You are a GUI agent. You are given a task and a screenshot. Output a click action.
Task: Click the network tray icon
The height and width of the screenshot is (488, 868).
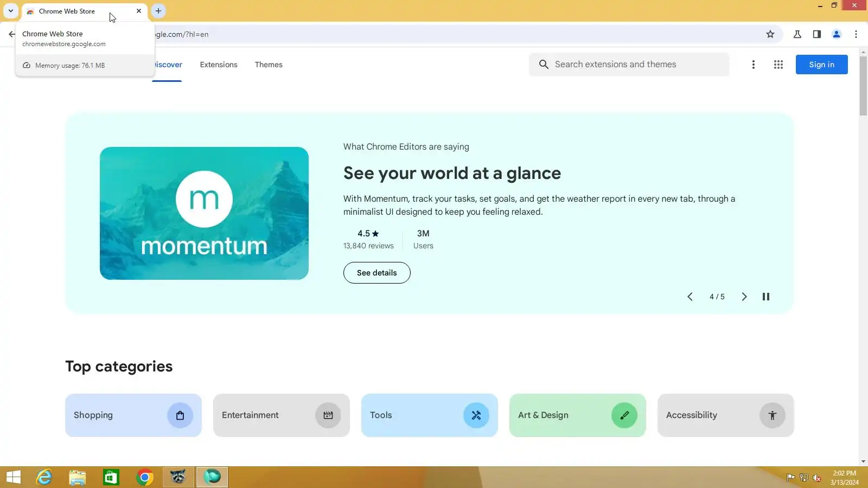tap(804, 478)
